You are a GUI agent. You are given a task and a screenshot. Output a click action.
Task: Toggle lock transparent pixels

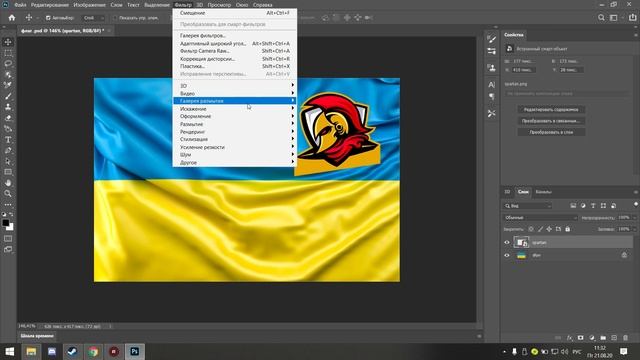[531, 229]
